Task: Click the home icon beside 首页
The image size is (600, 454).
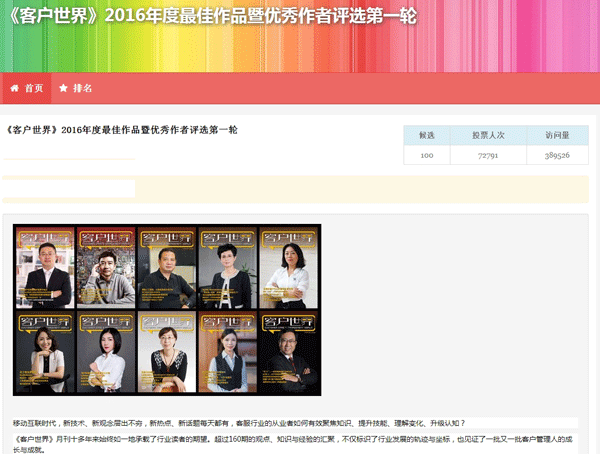Action: [15, 88]
